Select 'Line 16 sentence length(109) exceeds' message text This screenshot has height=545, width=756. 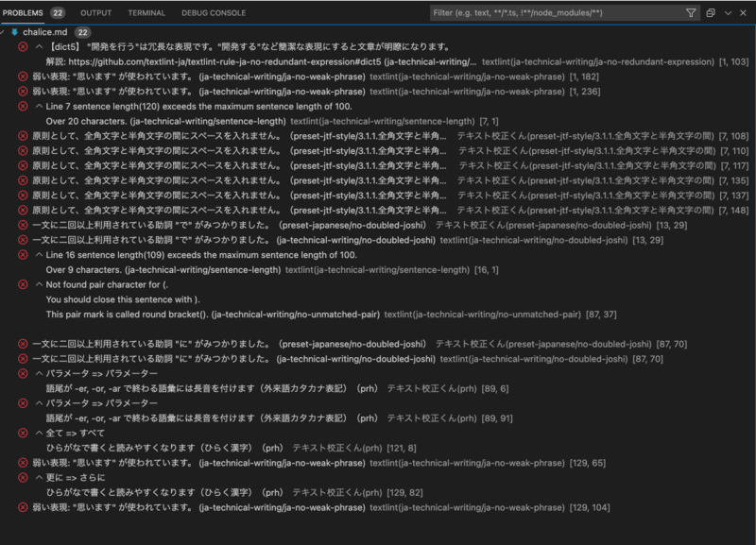pyautogui.click(x=201, y=254)
